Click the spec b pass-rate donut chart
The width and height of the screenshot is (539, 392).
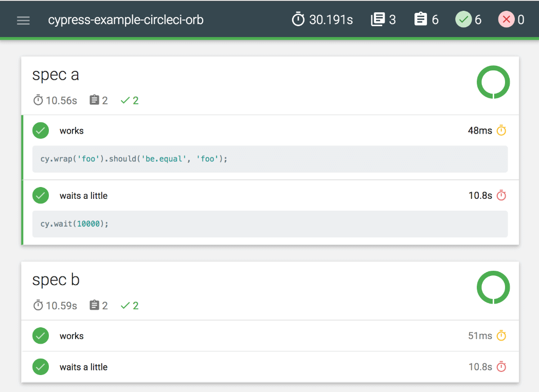(493, 287)
